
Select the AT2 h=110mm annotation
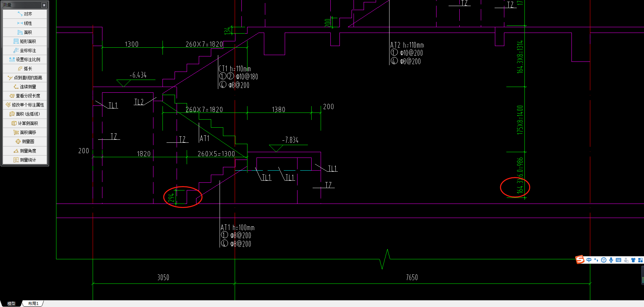pos(407,45)
